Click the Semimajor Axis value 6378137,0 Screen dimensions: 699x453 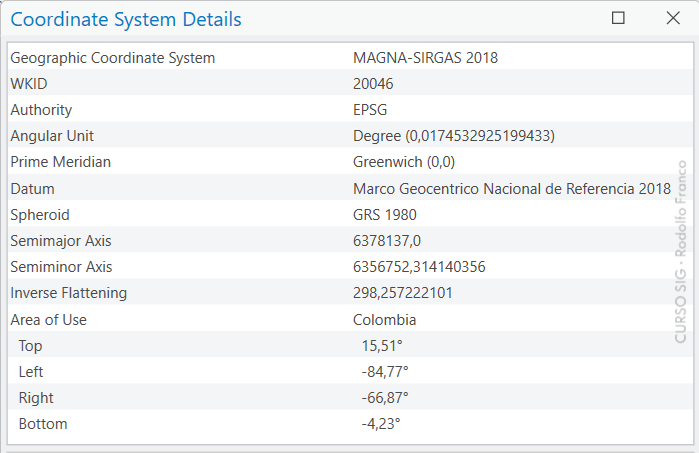[x=387, y=241]
